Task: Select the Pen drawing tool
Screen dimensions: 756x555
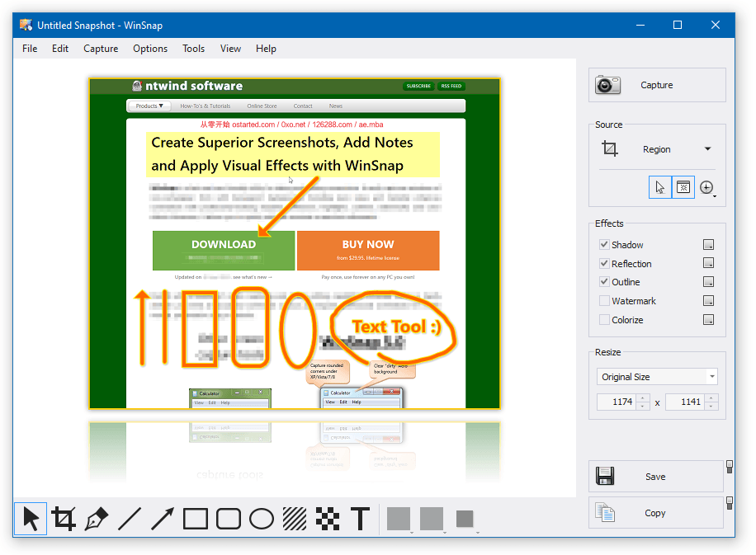Action: 97,519
